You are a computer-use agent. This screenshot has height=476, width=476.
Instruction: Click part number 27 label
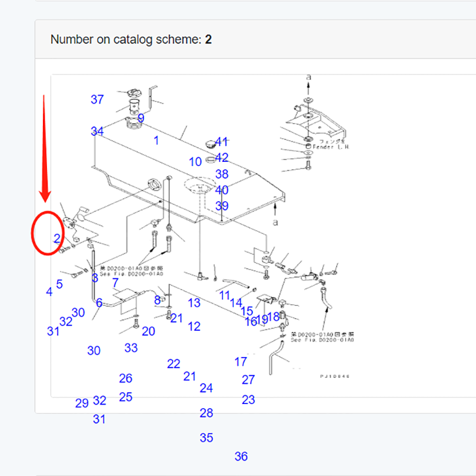point(248,380)
